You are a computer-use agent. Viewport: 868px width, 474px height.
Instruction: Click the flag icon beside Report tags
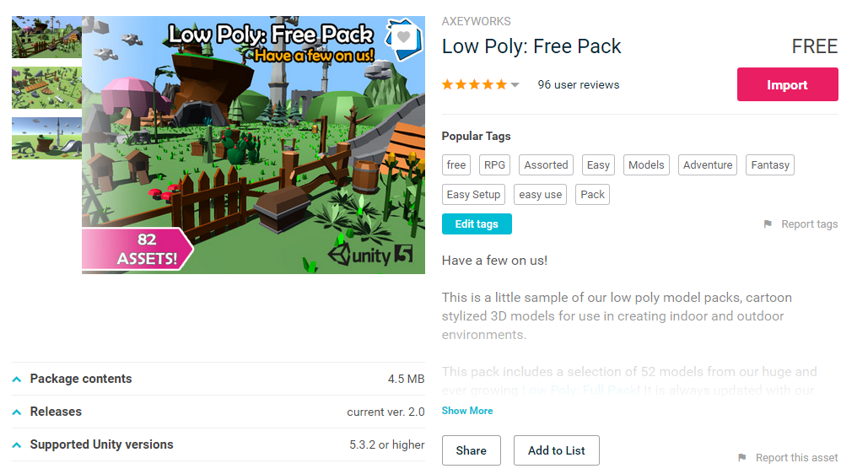tap(768, 224)
